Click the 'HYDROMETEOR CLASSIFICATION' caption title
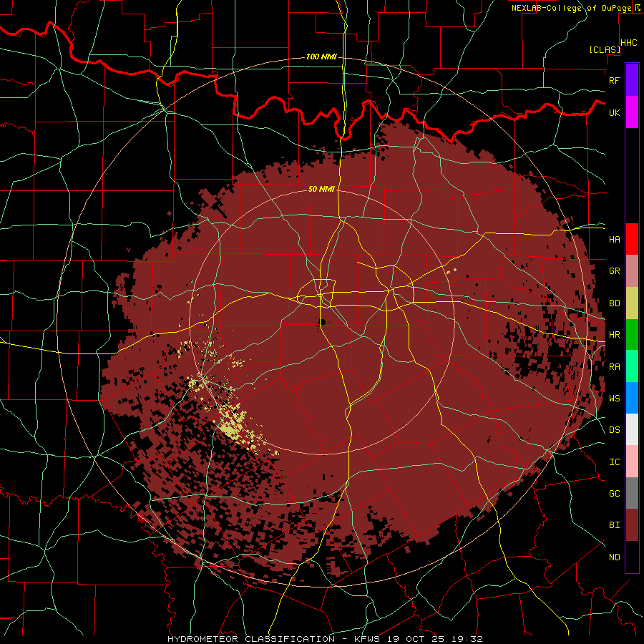The height and width of the screenshot is (644, 644). tap(251, 639)
